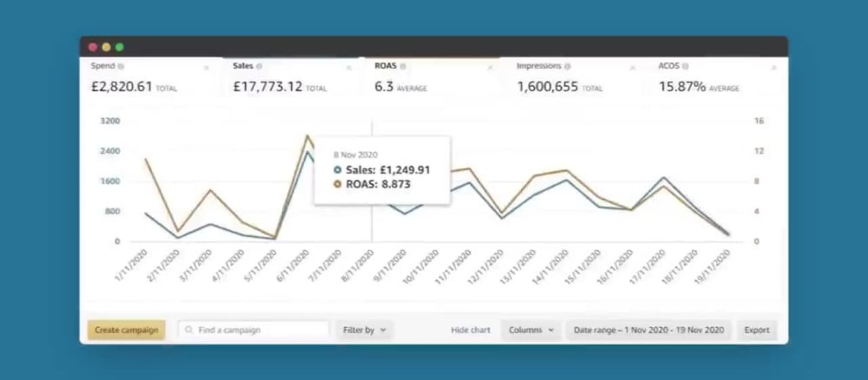Click the tooltip text Sales: £1,249.91
868x380 pixels.
(388, 170)
